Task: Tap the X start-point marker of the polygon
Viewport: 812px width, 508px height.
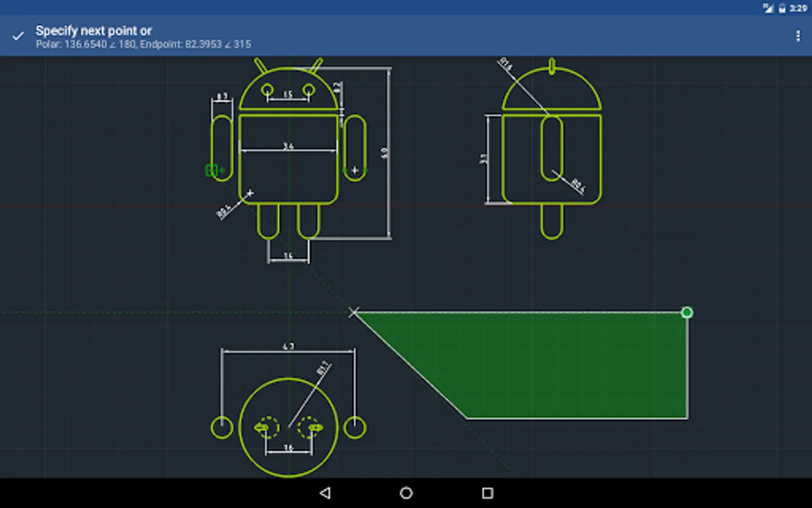Action: pyautogui.click(x=354, y=312)
